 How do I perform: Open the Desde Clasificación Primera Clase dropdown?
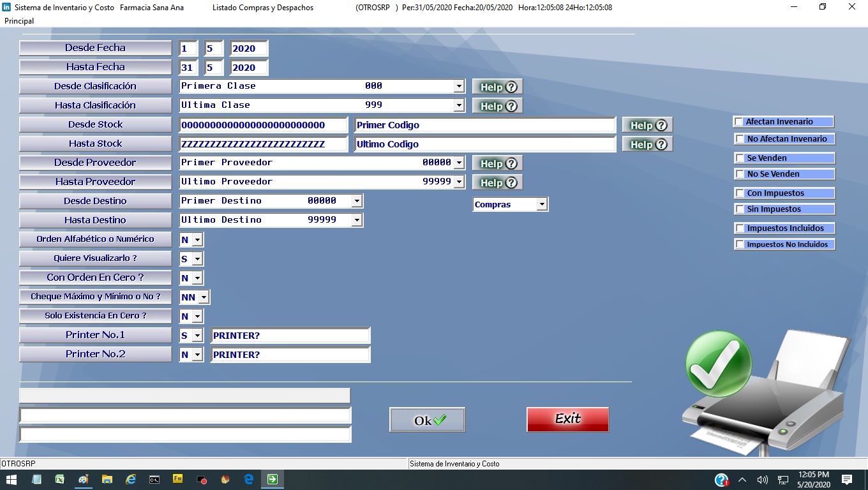coord(458,86)
